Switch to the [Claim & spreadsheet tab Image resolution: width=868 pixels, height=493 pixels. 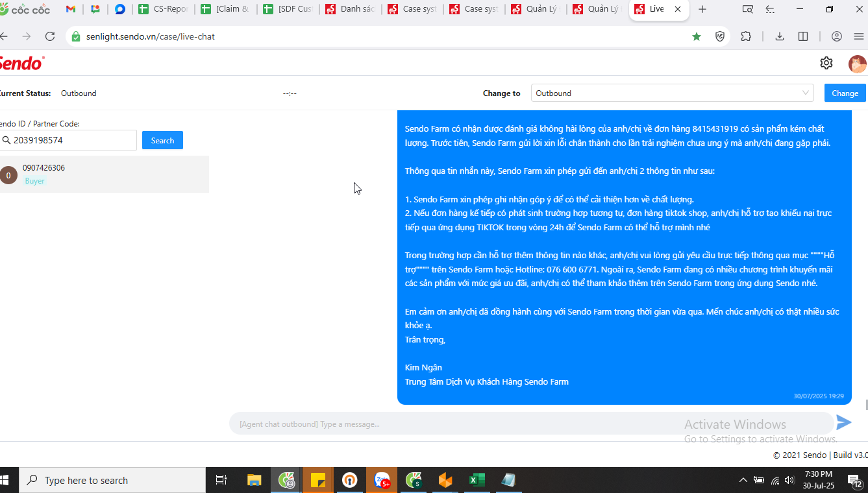[x=225, y=9]
